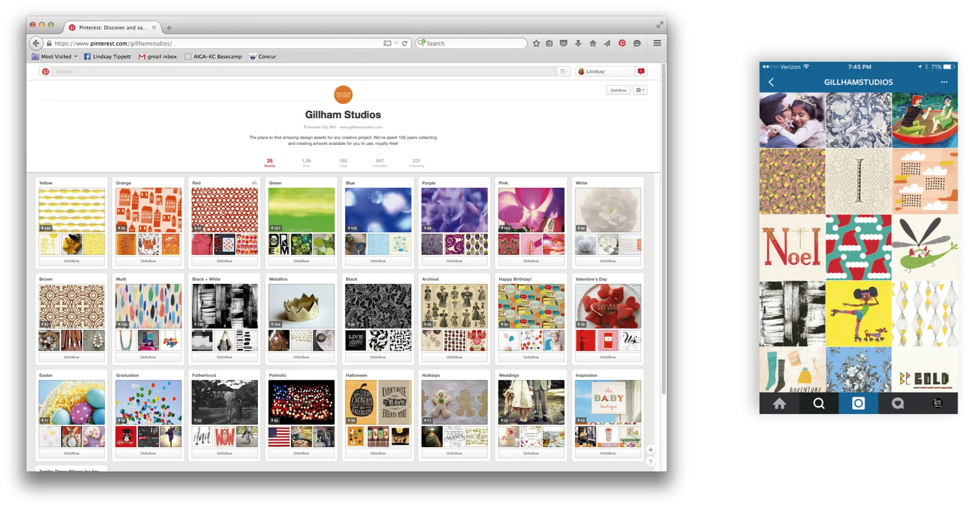Open Pinterest categories list icon
The width and height of the screenshot is (980, 511).
tap(563, 71)
